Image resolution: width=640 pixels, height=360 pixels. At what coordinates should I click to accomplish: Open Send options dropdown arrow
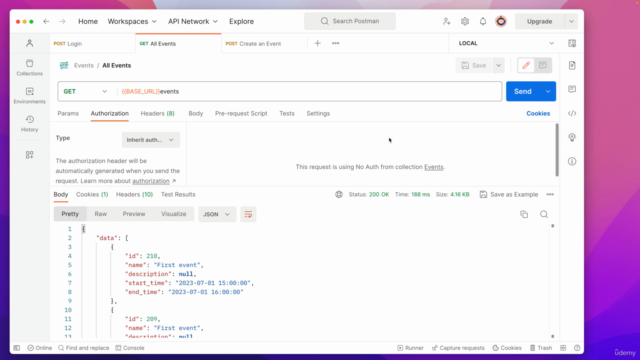[x=548, y=91]
